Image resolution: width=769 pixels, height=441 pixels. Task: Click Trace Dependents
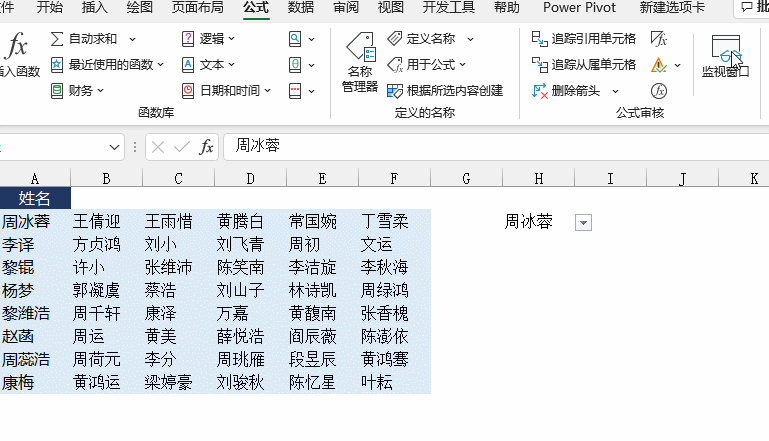(x=584, y=65)
